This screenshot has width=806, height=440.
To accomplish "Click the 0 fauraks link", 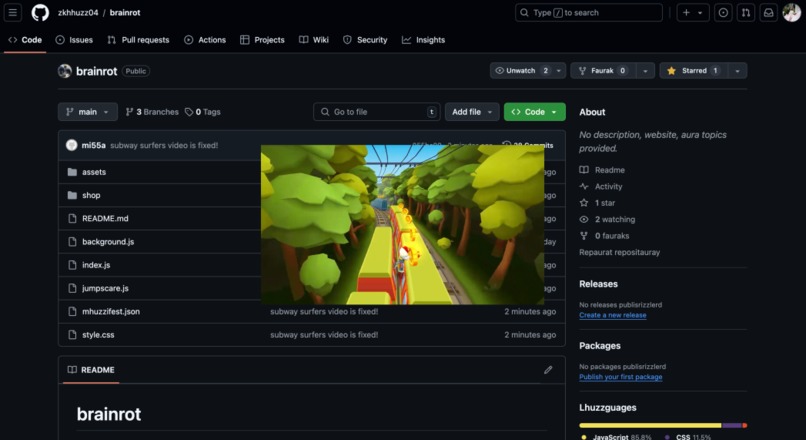I will click(604, 235).
